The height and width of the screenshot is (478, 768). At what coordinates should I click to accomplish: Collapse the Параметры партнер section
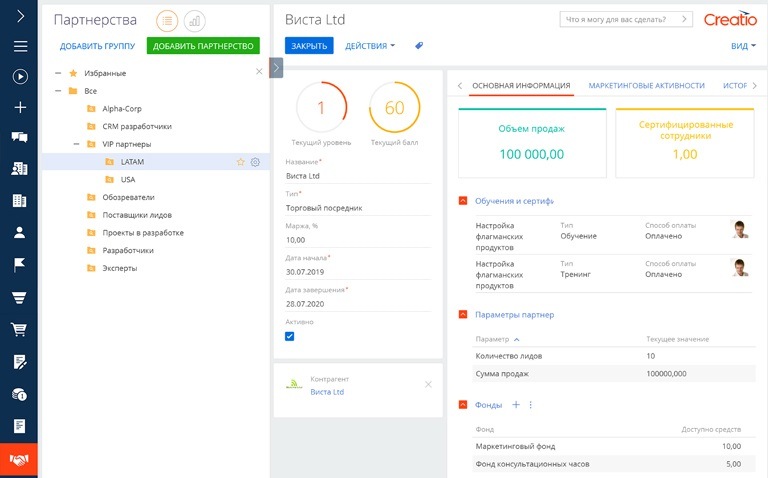point(462,314)
